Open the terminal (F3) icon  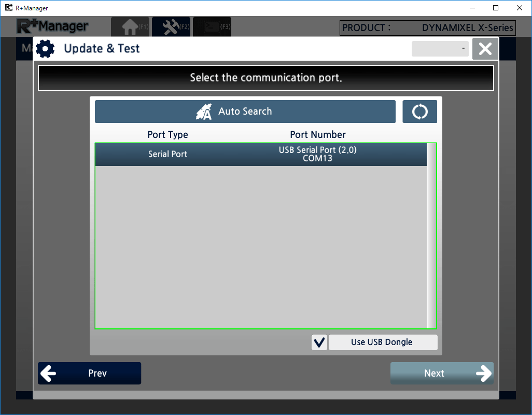coord(212,27)
